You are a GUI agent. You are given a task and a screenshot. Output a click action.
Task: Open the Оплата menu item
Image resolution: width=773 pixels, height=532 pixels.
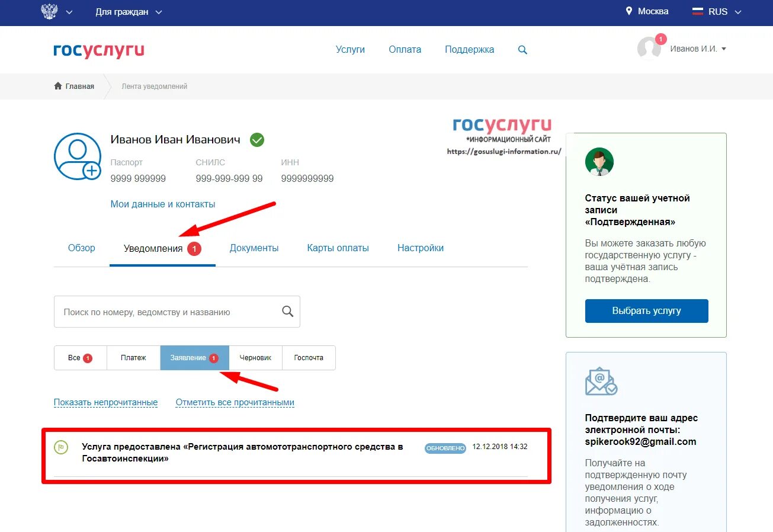click(x=405, y=50)
